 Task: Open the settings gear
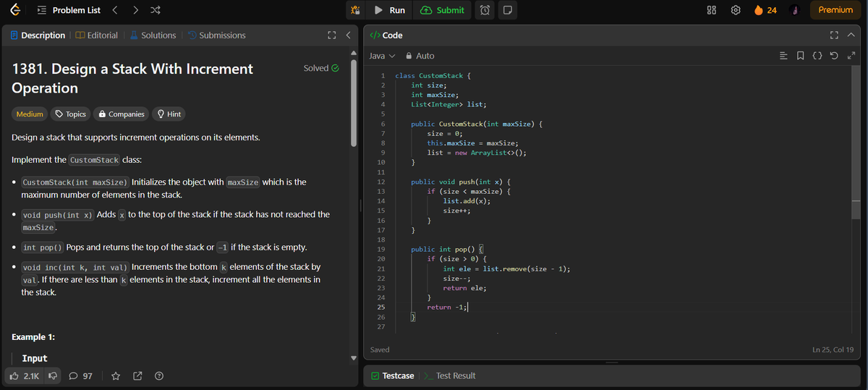tap(736, 10)
